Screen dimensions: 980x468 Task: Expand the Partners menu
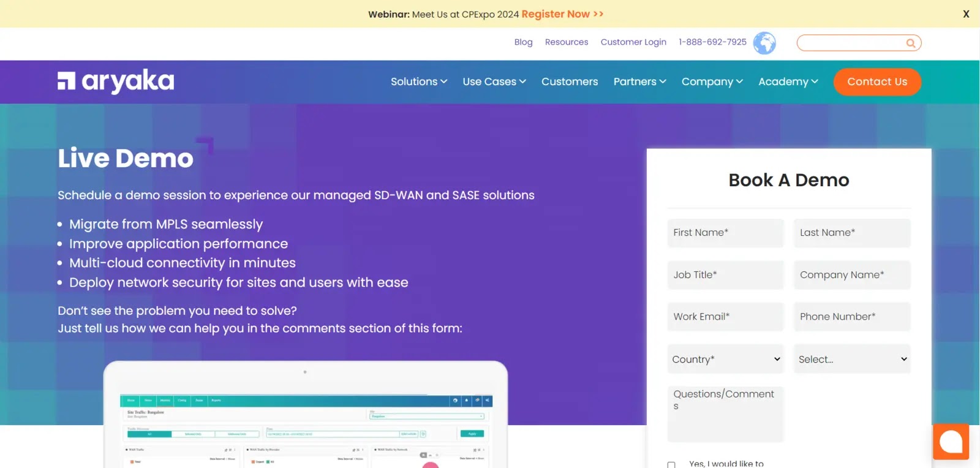639,81
